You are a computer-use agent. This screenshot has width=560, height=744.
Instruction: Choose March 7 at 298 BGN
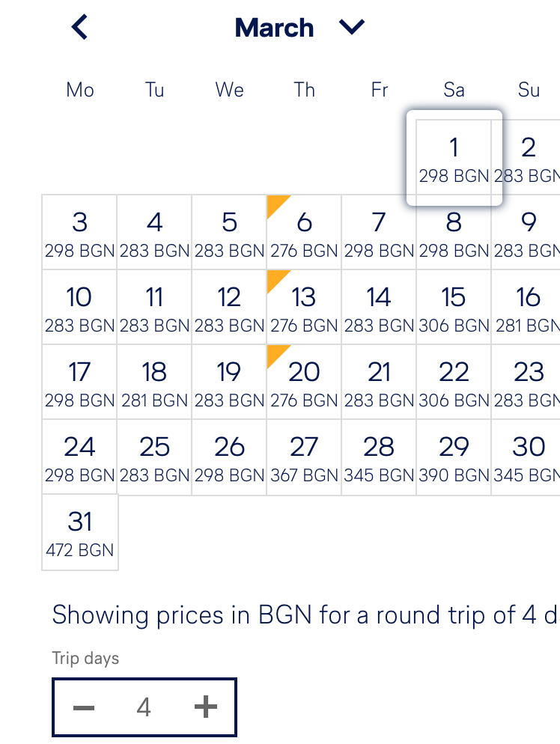click(379, 233)
